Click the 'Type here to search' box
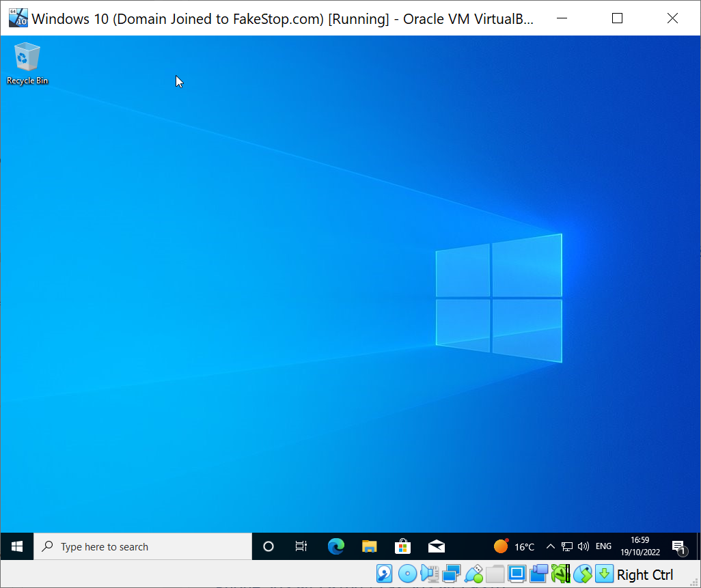Viewport: 701px width, 588px height. (143, 546)
